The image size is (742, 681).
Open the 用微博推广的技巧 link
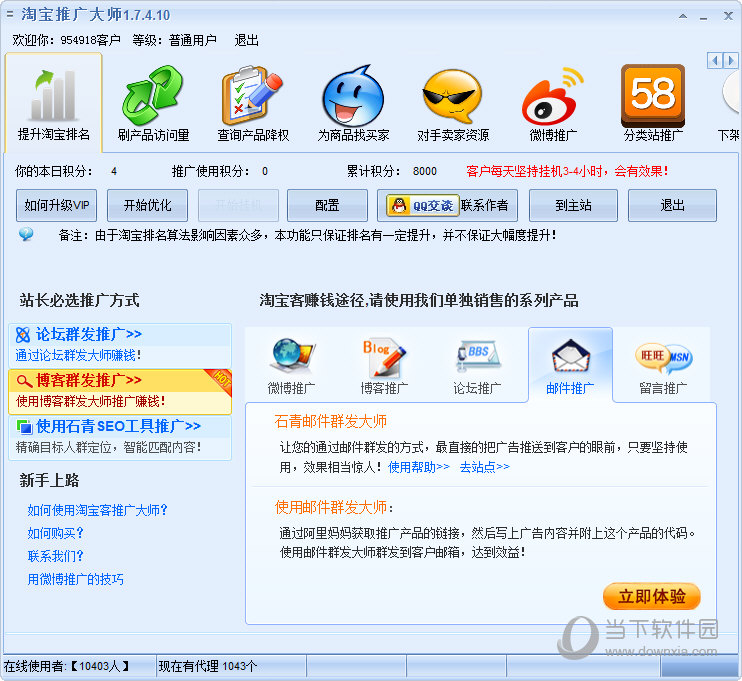click(x=75, y=579)
